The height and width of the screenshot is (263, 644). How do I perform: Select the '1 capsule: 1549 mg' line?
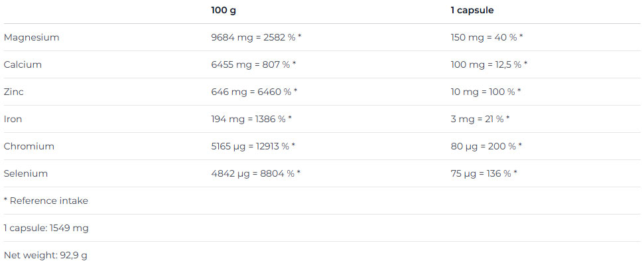46,228
